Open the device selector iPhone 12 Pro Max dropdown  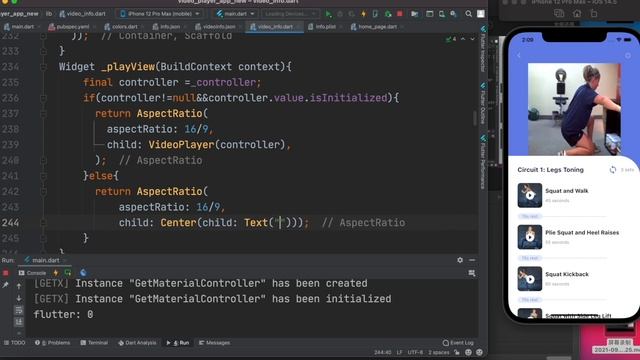tap(160, 14)
